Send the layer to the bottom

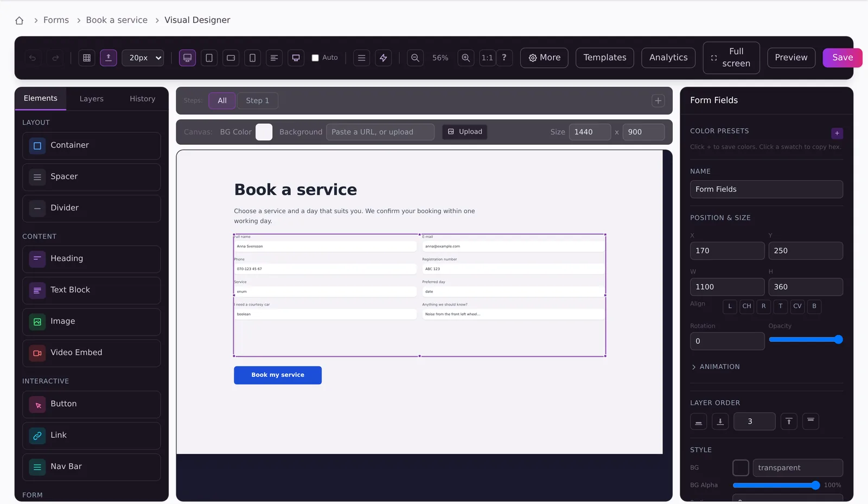(698, 422)
